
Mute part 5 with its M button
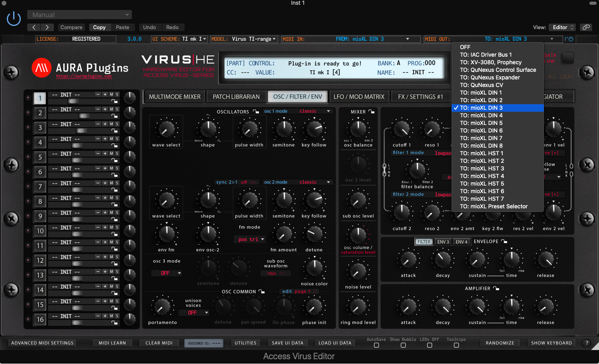tap(111, 154)
